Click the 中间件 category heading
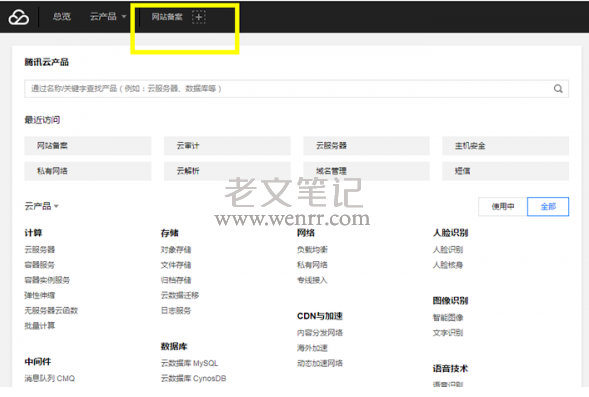This screenshot has height=397, width=589. pos(38,362)
